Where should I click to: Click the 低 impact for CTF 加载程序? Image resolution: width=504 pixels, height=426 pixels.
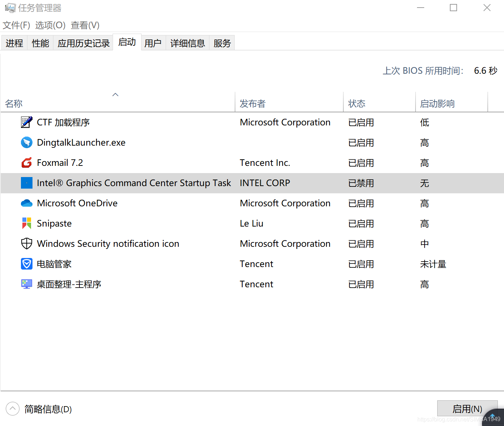[x=425, y=122]
